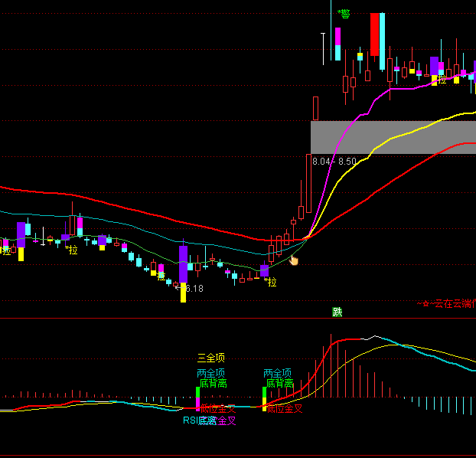
Task: Select the 6.18 low price label
Action: point(194,289)
